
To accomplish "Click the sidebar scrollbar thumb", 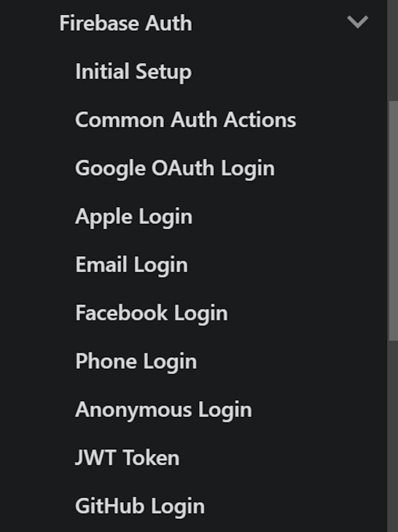I will 393,221.
